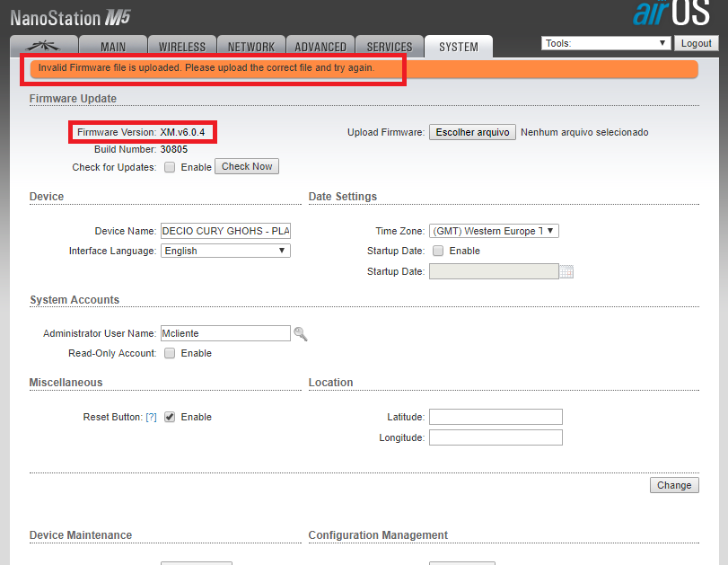Go to the ADVANCED tab

click(x=320, y=47)
